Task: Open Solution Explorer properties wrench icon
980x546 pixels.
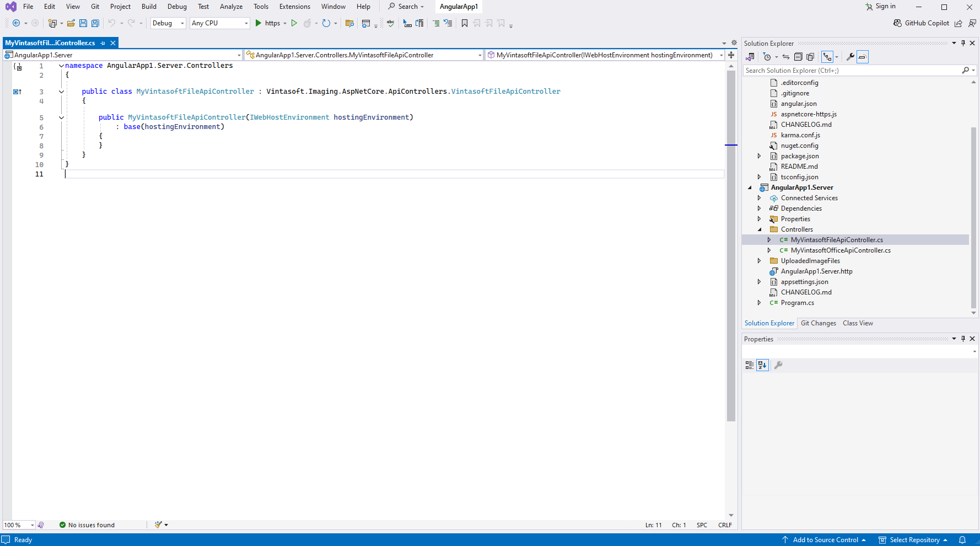Action: (850, 57)
